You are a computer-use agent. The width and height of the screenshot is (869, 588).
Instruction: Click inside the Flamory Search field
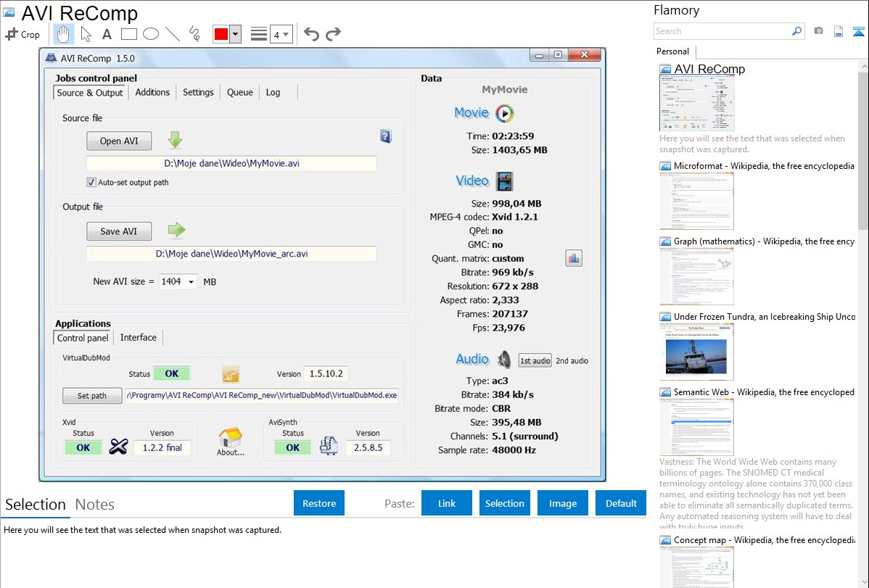(x=722, y=31)
